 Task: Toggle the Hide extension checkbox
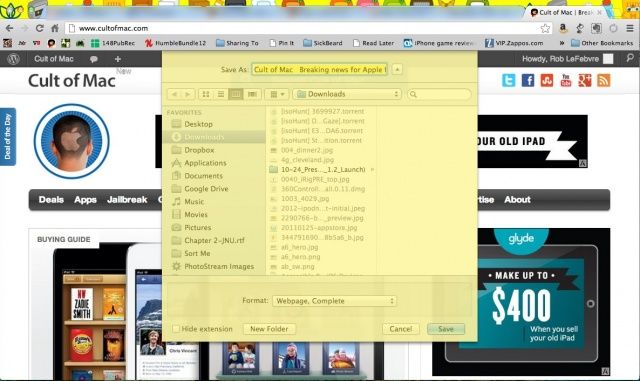click(x=176, y=329)
